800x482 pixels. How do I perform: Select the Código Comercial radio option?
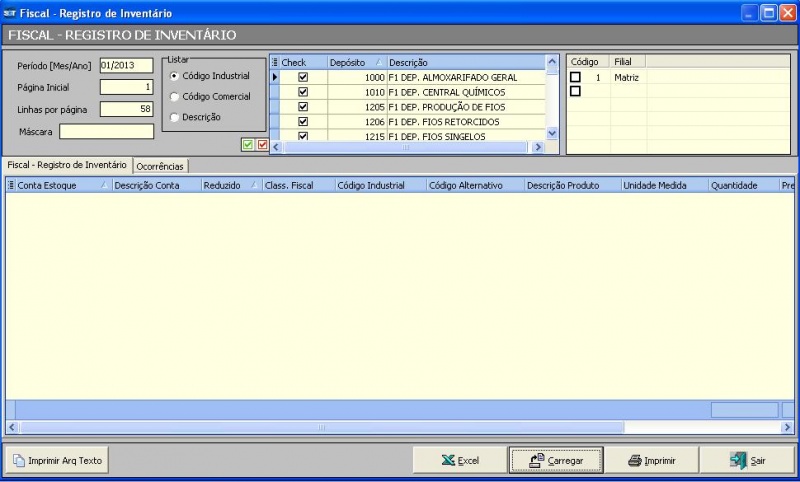[175, 97]
